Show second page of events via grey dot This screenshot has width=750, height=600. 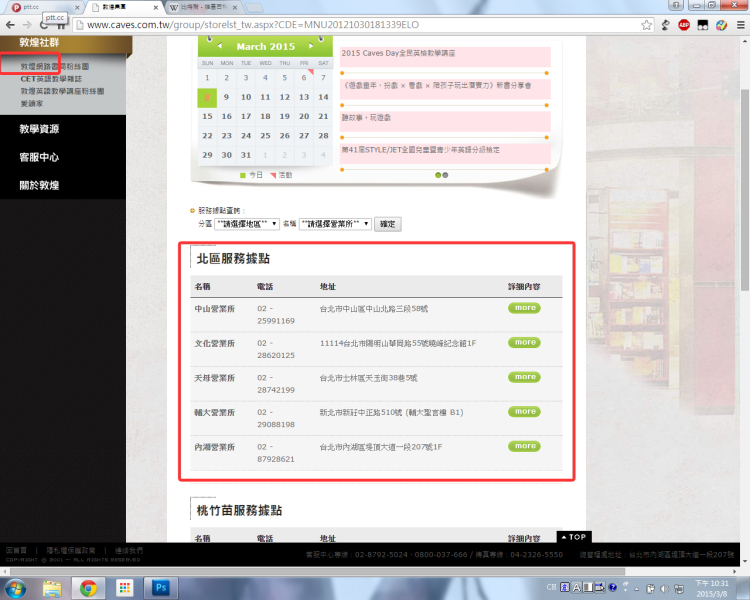pos(445,175)
